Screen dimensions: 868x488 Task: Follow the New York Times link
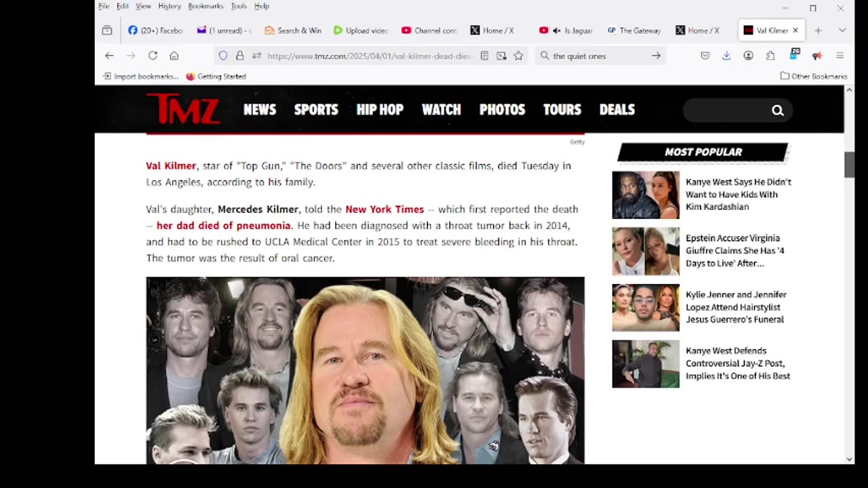(384, 209)
